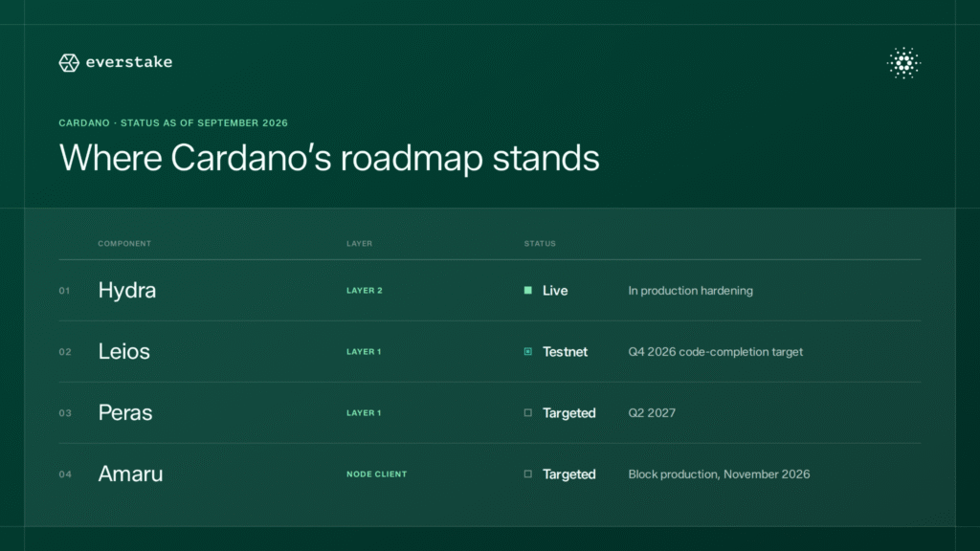This screenshot has height=551, width=980.
Task: Select the Amaru component name
Action: (130, 474)
